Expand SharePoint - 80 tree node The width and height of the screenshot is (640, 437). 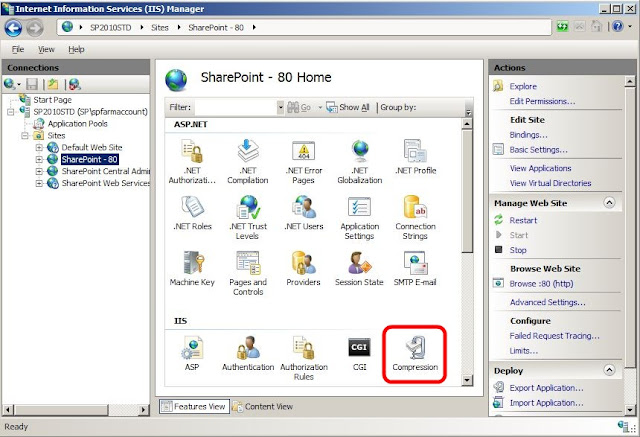pyautogui.click(x=39, y=159)
